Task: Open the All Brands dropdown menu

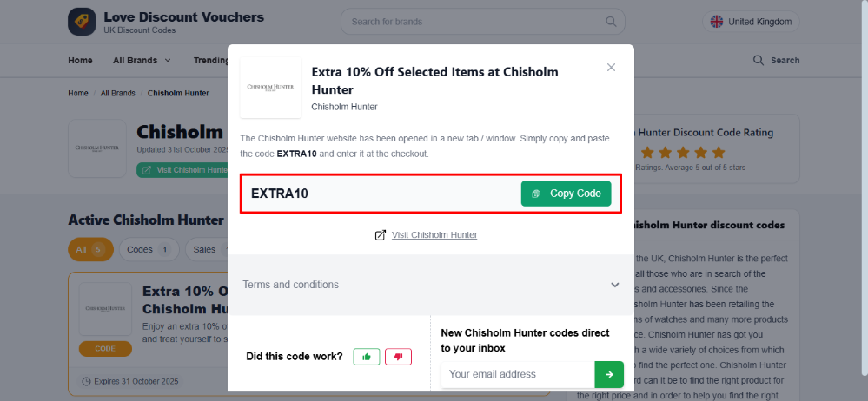Action: [x=142, y=60]
